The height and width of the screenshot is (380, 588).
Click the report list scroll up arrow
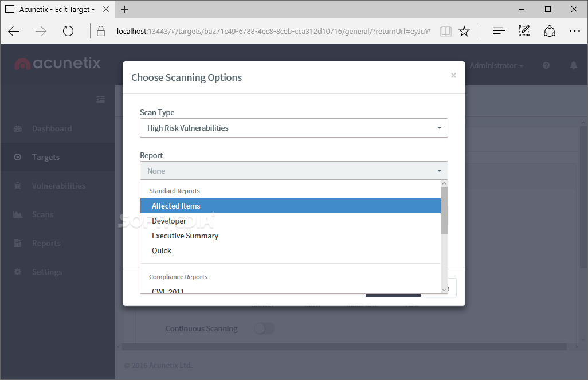click(x=444, y=183)
